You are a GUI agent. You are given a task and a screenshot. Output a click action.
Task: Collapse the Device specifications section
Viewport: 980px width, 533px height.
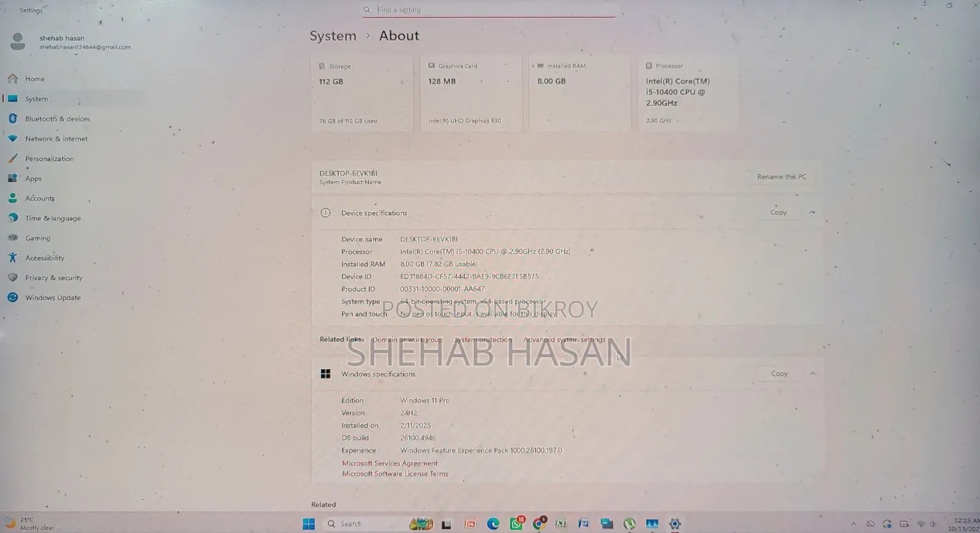[x=812, y=213]
